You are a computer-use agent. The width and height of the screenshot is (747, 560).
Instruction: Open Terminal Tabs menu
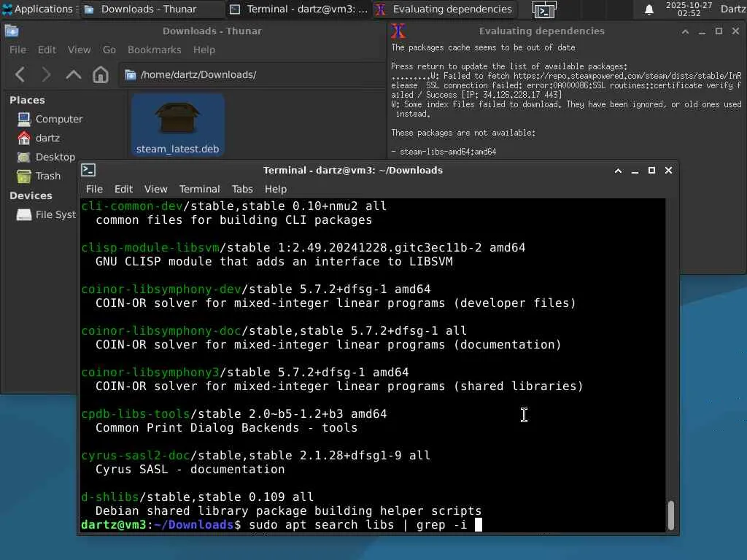[242, 189]
